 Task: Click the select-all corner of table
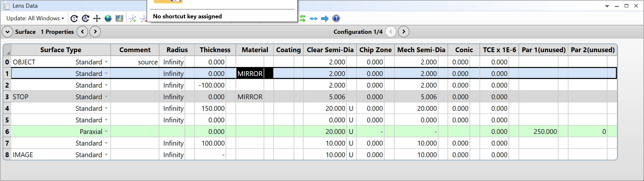pos(7,50)
